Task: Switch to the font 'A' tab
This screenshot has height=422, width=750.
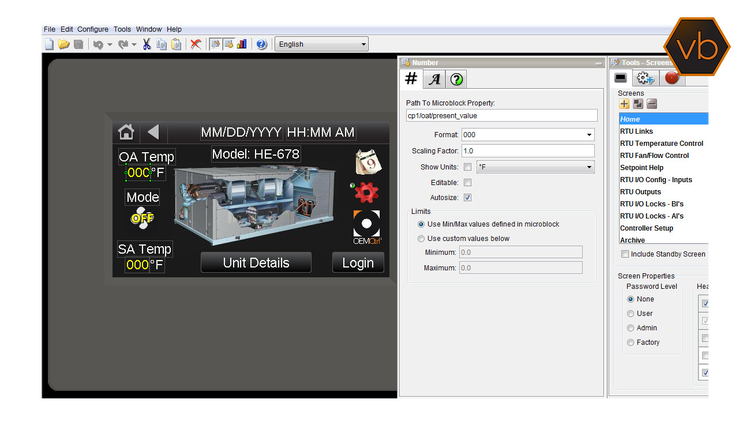Action: 433,80
